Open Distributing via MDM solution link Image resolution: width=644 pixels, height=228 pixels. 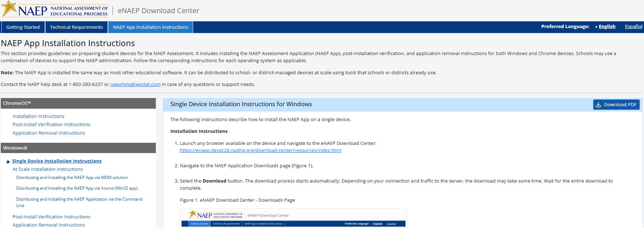pyautogui.click(x=72, y=178)
